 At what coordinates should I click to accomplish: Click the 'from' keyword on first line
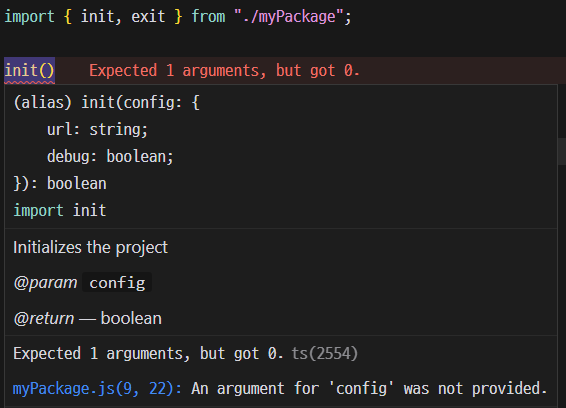point(208,17)
